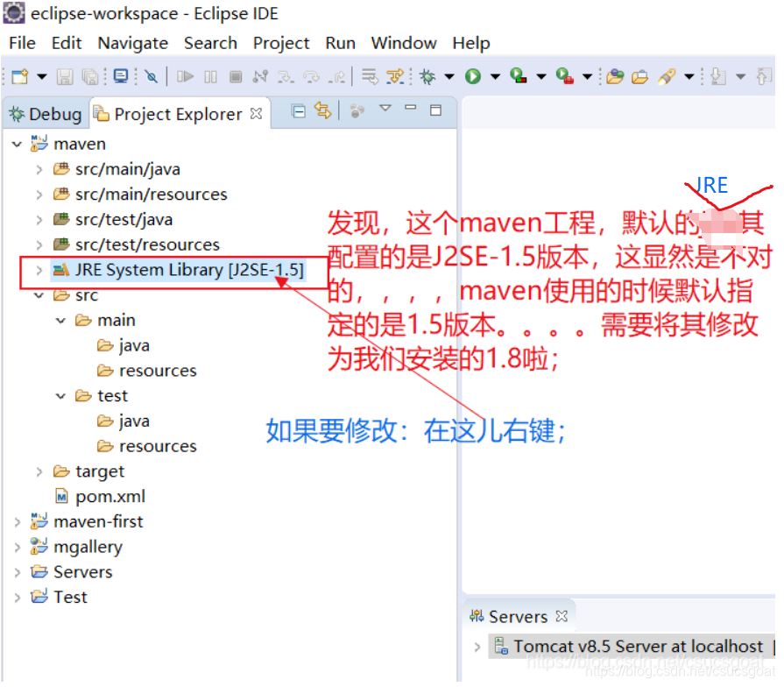Click the Open Task folder icon
Screen dimensions: 784x687
(640, 76)
